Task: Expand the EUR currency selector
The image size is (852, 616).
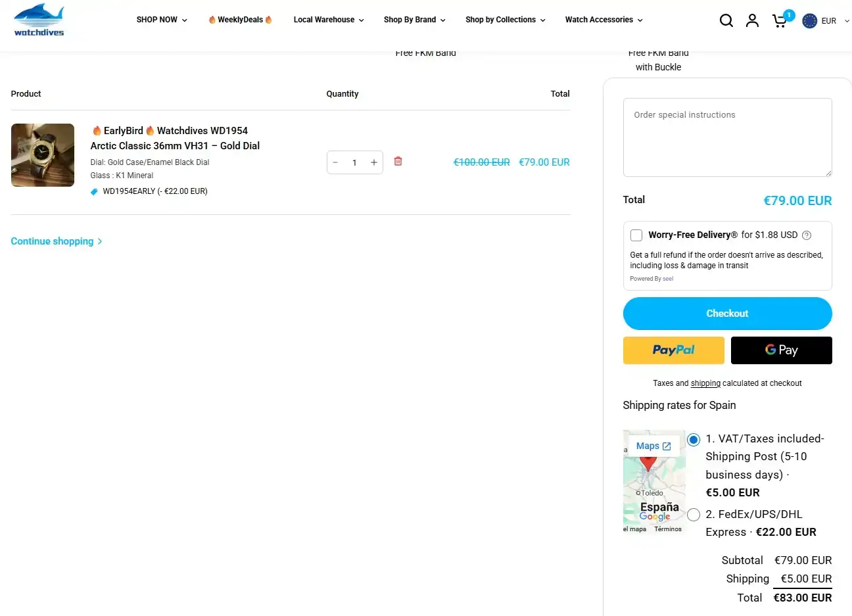Action: pos(826,21)
